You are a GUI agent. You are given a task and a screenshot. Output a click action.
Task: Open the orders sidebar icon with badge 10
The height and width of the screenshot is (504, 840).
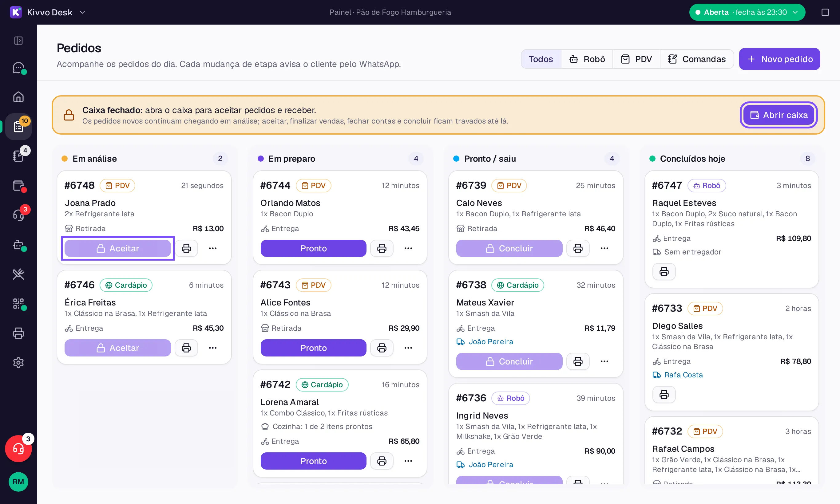click(x=18, y=127)
